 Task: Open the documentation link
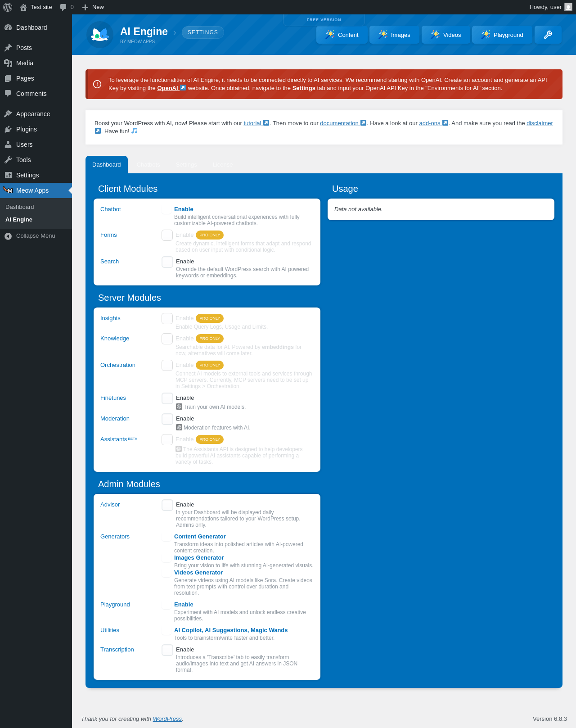343,123
